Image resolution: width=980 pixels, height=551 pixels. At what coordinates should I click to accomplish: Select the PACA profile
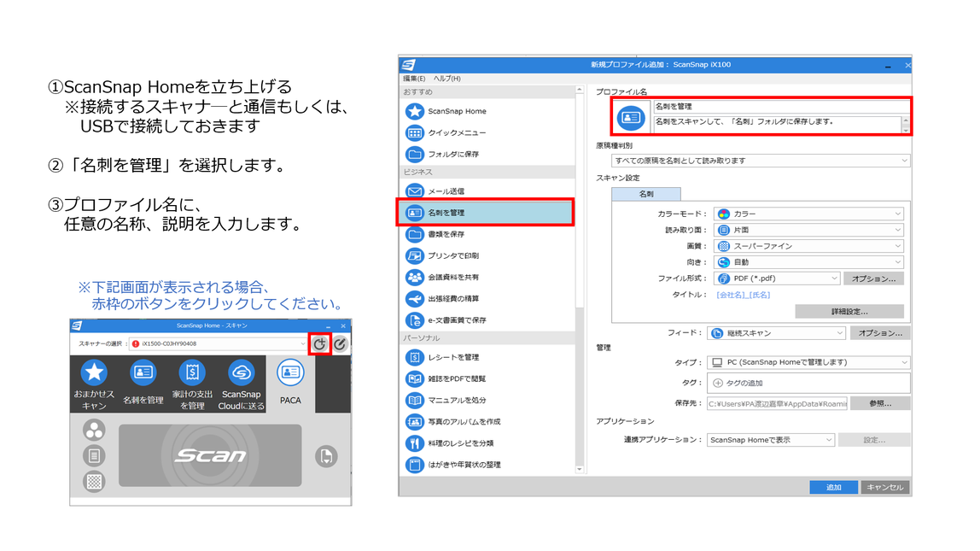[x=290, y=384]
